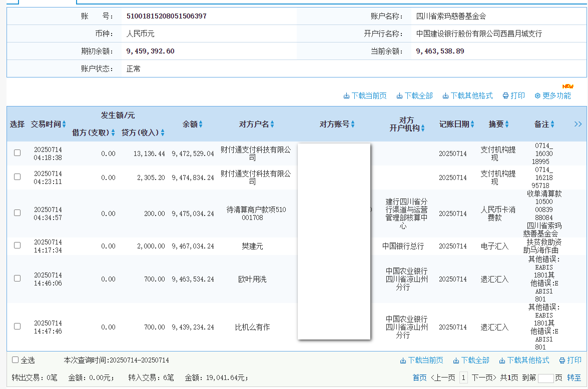The height and width of the screenshot is (389, 588).
Task: Click bottom 下载全部 link
Action: pyautogui.click(x=471, y=360)
